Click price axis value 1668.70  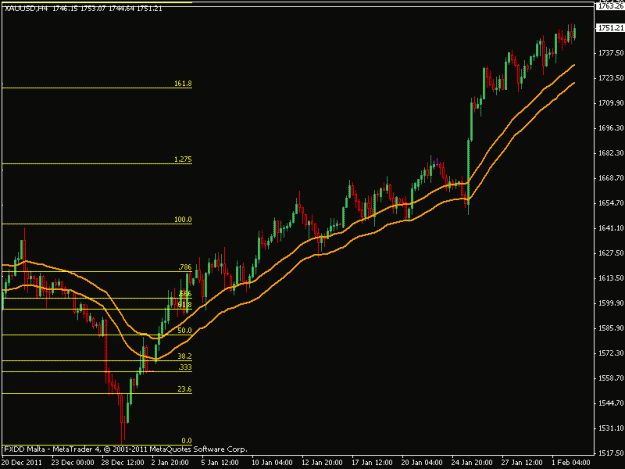pyautogui.click(x=611, y=178)
